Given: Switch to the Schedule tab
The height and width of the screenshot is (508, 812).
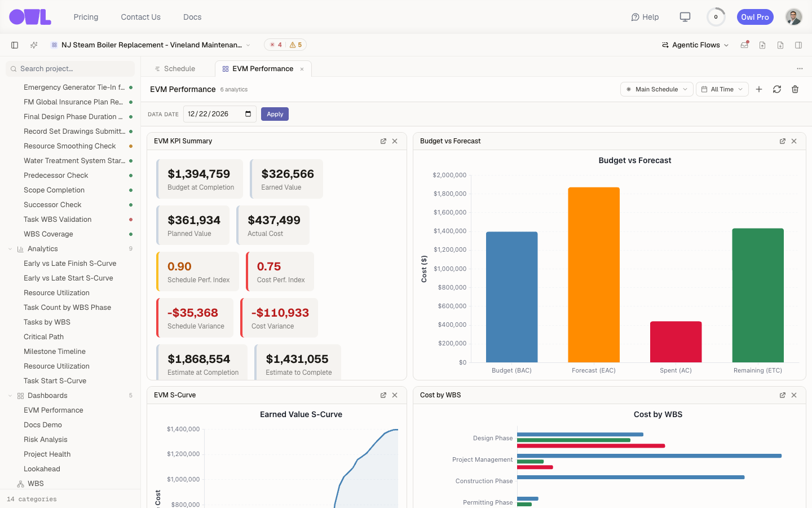Looking at the screenshot, I should pyautogui.click(x=175, y=69).
